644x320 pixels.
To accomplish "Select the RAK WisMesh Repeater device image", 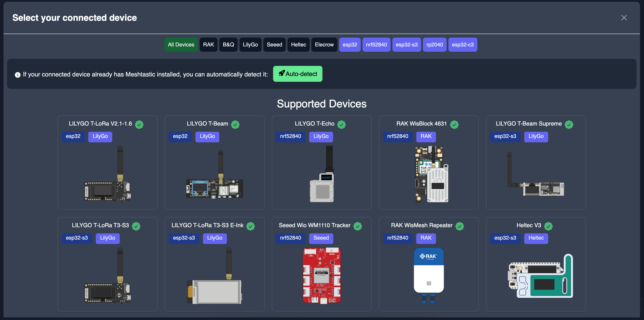I will [x=429, y=276].
